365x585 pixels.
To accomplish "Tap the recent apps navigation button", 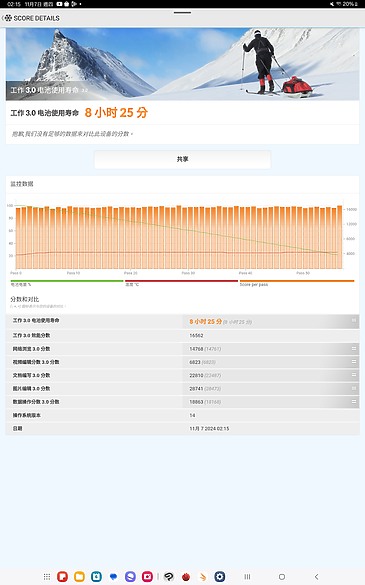I will point(247,576).
